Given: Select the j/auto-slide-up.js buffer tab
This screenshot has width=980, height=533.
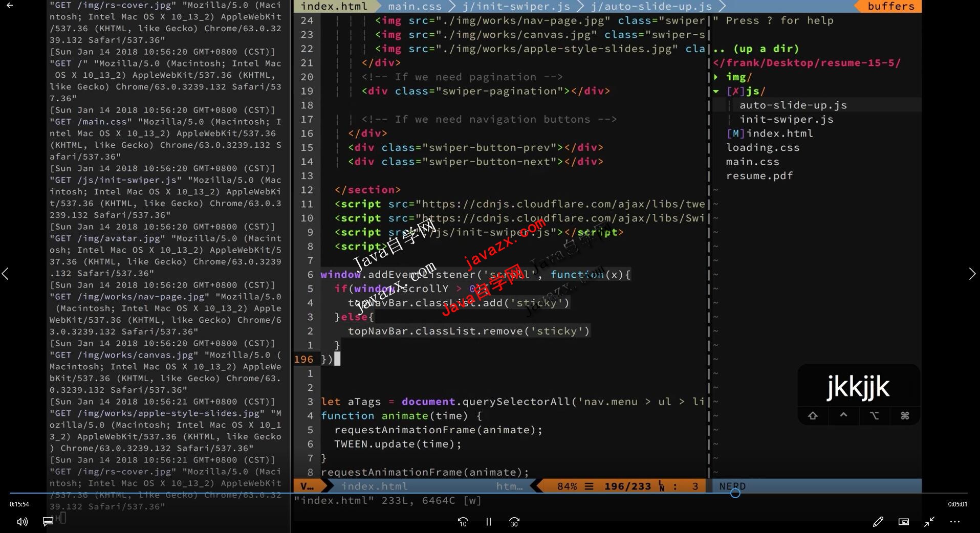Looking at the screenshot, I should click(x=651, y=6).
